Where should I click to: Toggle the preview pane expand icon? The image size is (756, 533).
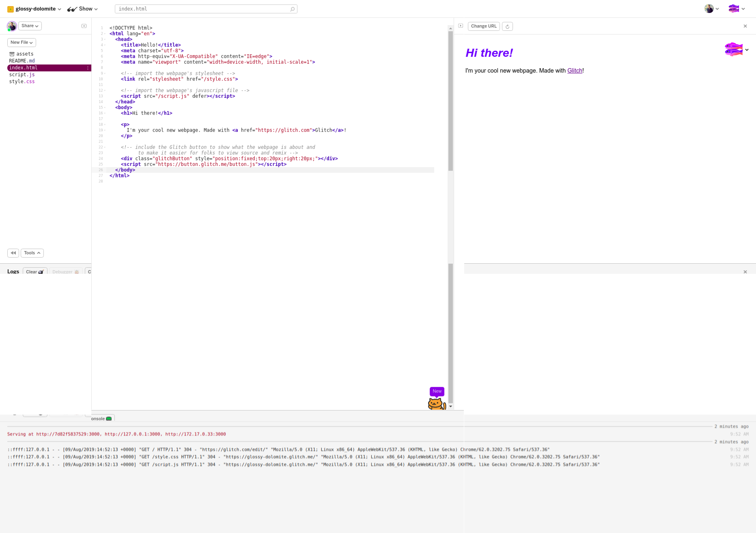click(x=461, y=26)
